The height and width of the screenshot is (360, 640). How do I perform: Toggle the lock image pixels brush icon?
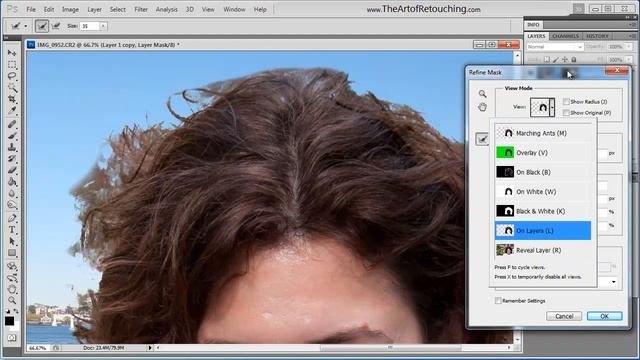point(556,60)
